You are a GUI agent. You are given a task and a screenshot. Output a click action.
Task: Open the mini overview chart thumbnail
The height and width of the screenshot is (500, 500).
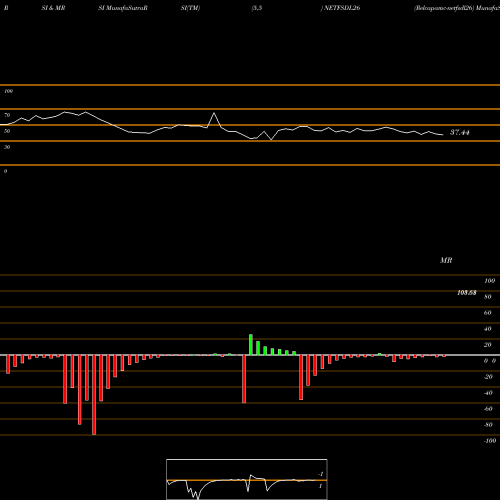(x=247, y=479)
